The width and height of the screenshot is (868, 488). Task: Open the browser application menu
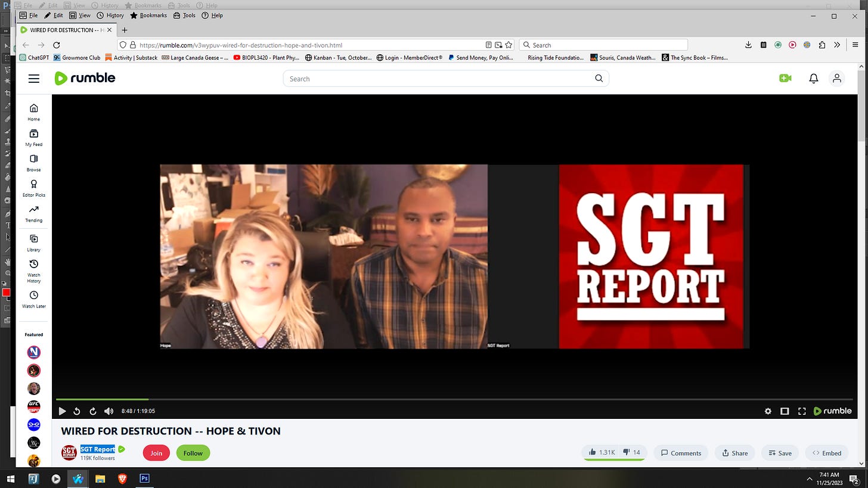(x=855, y=45)
